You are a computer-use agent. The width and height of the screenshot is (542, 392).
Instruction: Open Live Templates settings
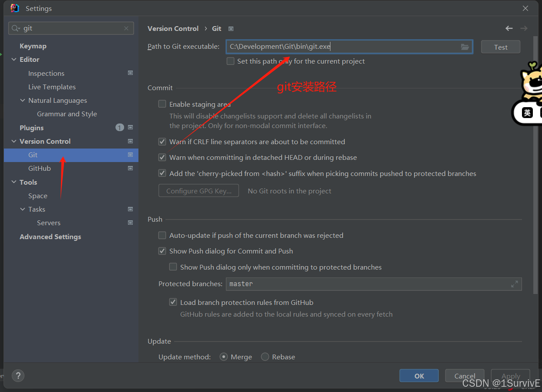[x=52, y=87]
